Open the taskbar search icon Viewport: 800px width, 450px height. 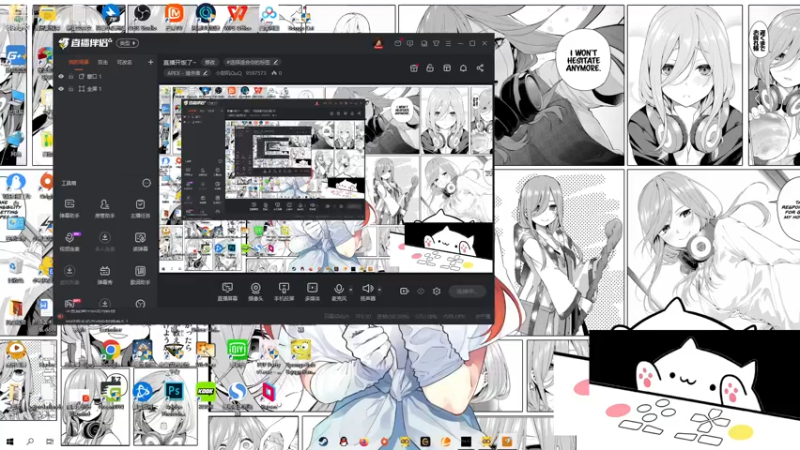(x=30, y=441)
